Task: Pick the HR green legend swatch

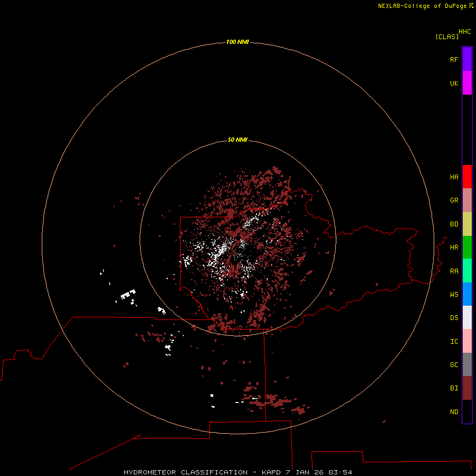Action: point(467,247)
